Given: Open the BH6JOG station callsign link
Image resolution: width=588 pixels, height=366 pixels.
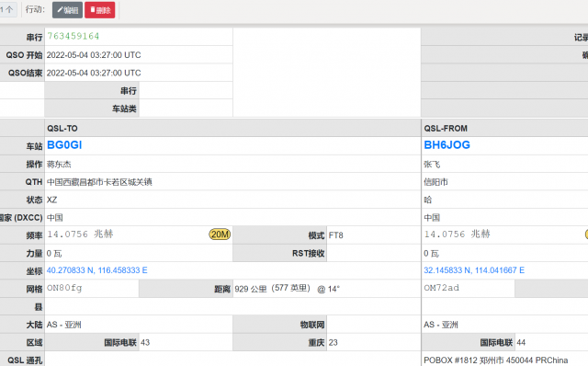Looking at the screenshot, I should coord(447,145).
